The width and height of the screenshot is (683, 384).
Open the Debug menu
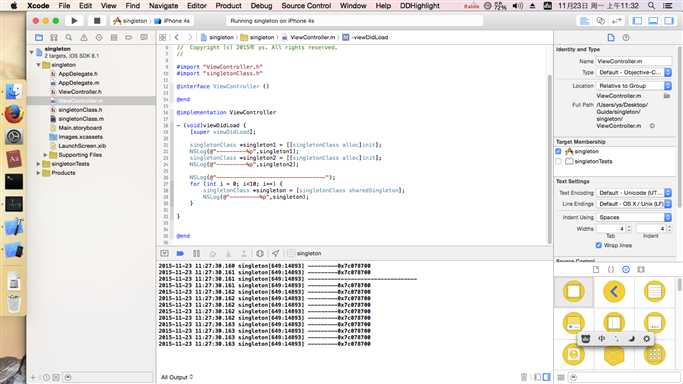tap(261, 6)
